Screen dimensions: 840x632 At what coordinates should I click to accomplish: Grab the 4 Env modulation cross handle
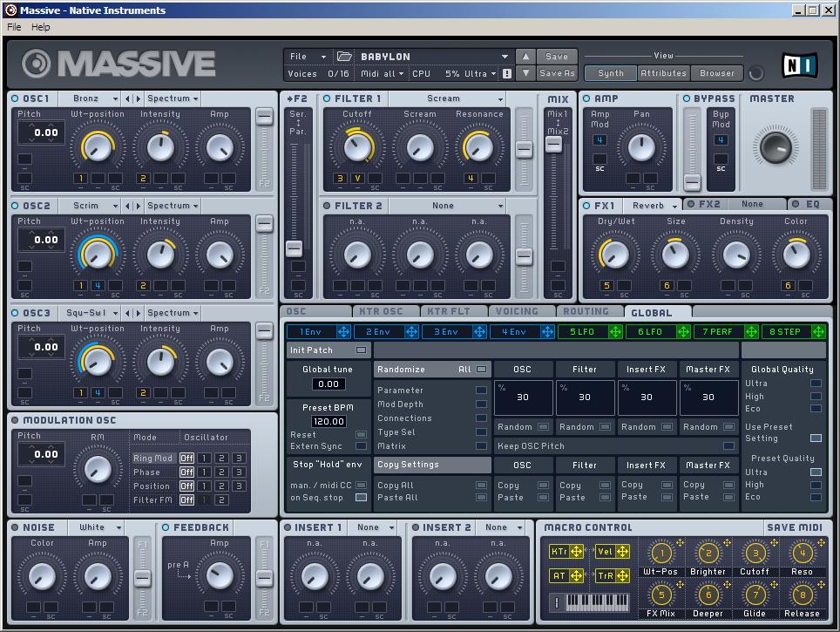[547, 332]
